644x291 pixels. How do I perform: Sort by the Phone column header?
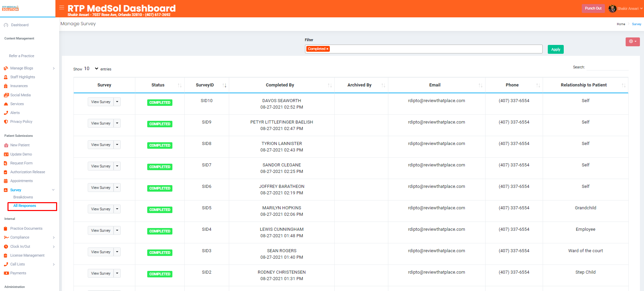(x=514, y=85)
